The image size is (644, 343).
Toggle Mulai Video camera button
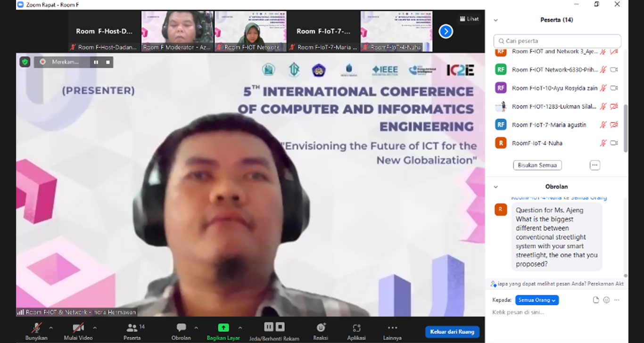[77, 328]
